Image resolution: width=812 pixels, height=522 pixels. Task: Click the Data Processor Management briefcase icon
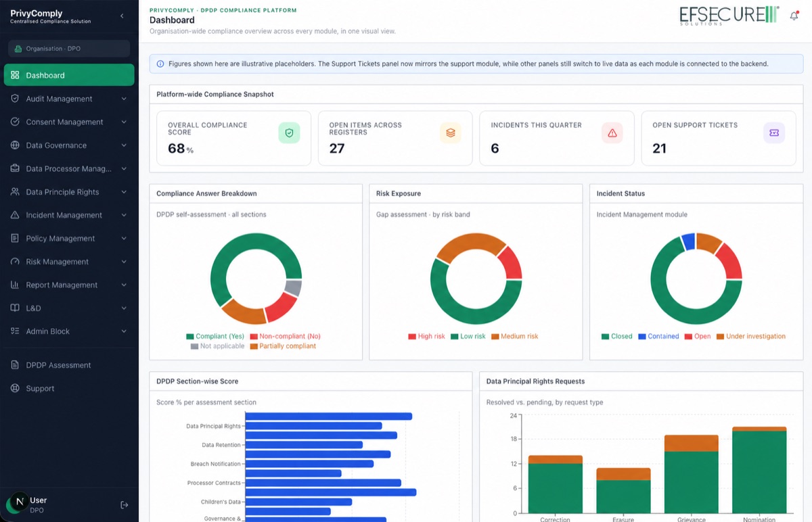(15, 168)
